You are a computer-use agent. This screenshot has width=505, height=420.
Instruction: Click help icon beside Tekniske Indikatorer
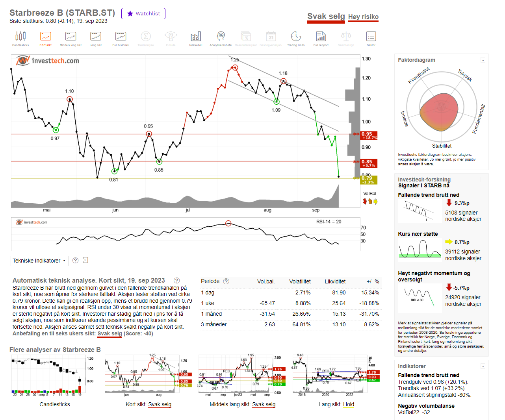pyautogui.click(x=76, y=260)
